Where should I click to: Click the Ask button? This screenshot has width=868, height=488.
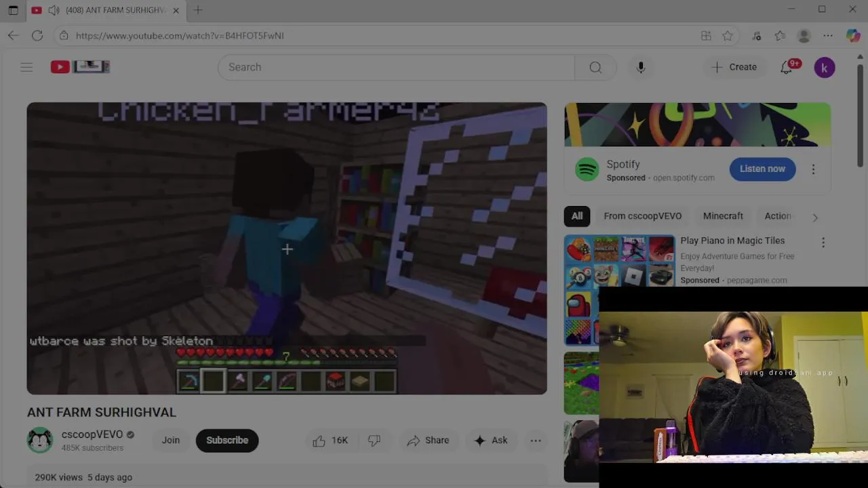[491, 441]
